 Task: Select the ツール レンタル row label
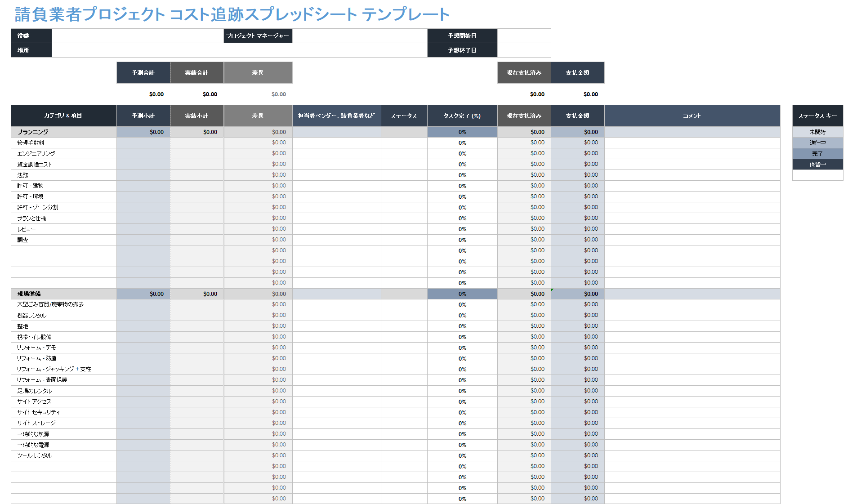pos(35,455)
